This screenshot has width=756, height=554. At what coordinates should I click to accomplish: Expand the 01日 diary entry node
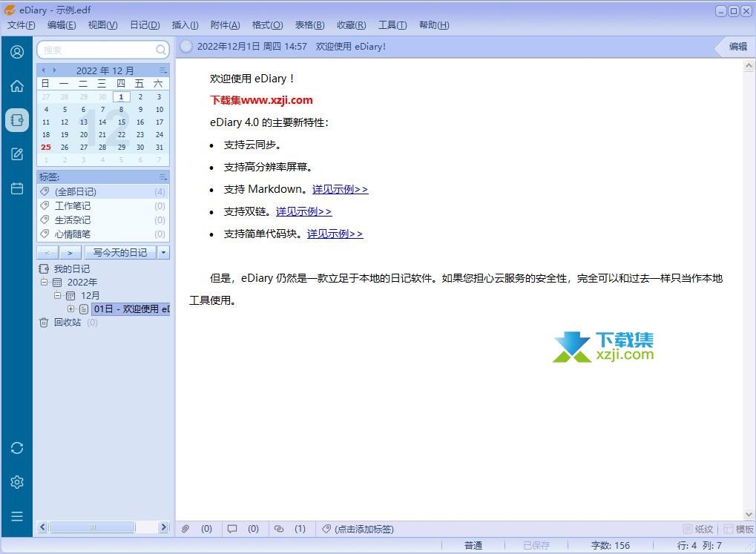[x=71, y=309]
